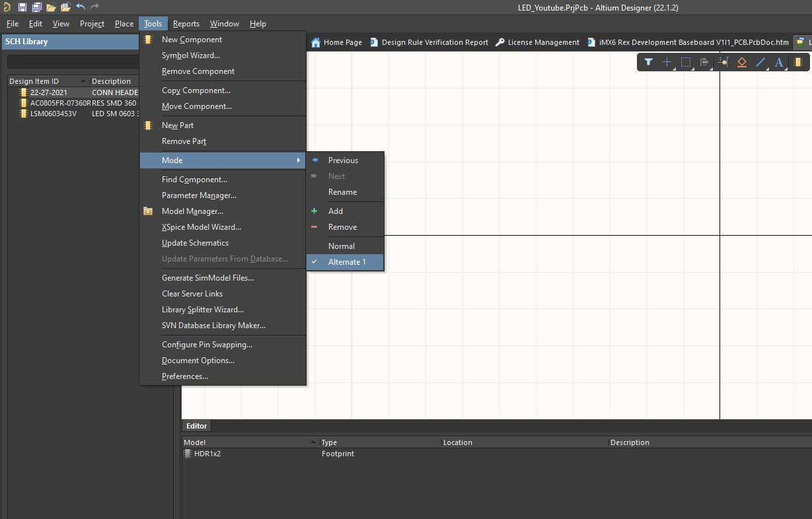The height and width of the screenshot is (519, 812).
Task: Click Add in the Mode submenu
Action: [336, 211]
